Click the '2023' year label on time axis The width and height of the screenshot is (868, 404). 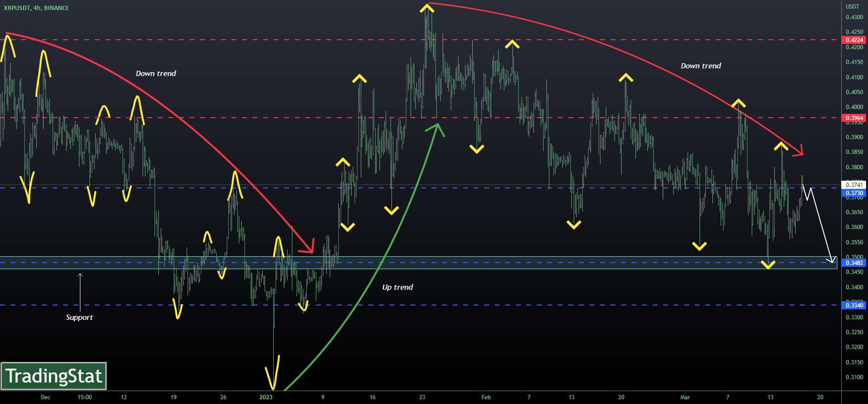[266, 397]
